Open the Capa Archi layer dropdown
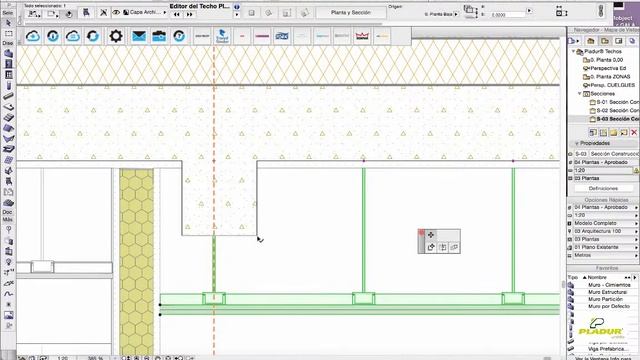The height and width of the screenshot is (360, 640). [145, 13]
